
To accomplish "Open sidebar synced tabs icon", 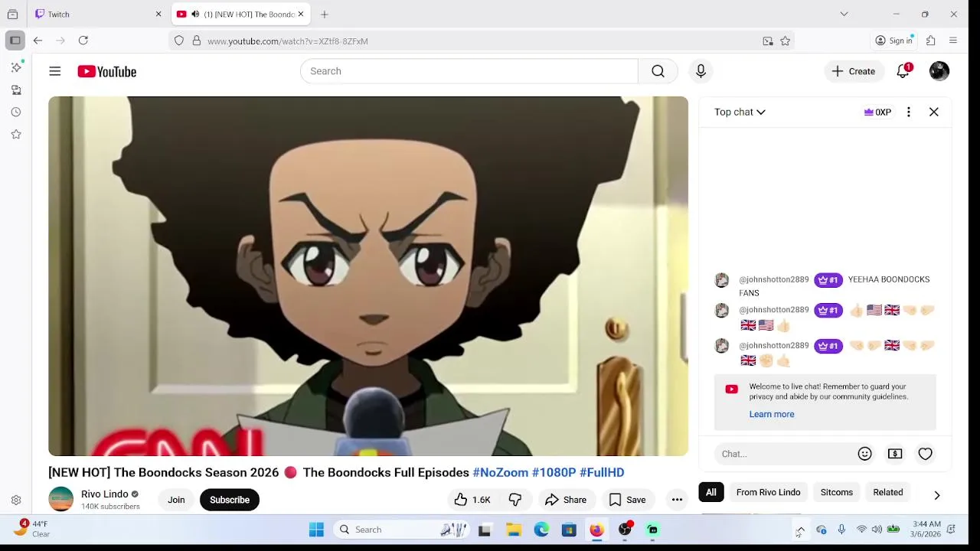I will tap(16, 90).
